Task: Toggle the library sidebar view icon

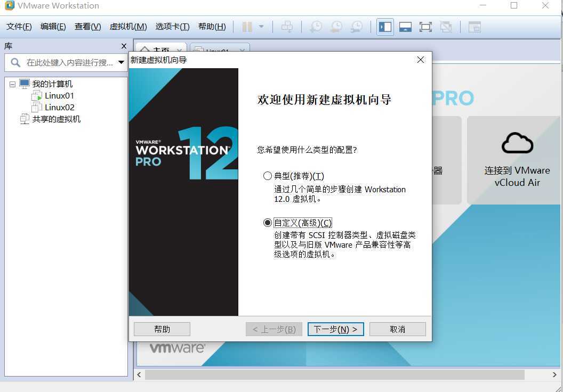Action: (x=385, y=27)
